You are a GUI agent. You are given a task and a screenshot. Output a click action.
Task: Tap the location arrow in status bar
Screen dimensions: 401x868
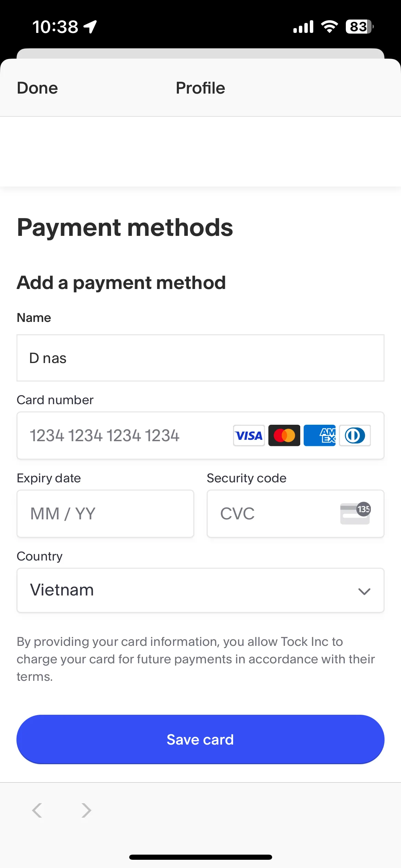coord(90,27)
